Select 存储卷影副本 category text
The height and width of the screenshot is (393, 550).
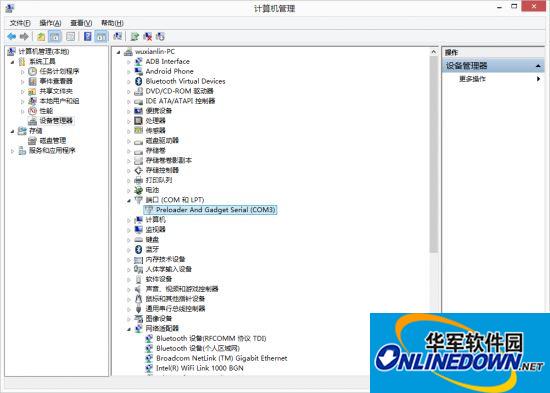(169, 160)
